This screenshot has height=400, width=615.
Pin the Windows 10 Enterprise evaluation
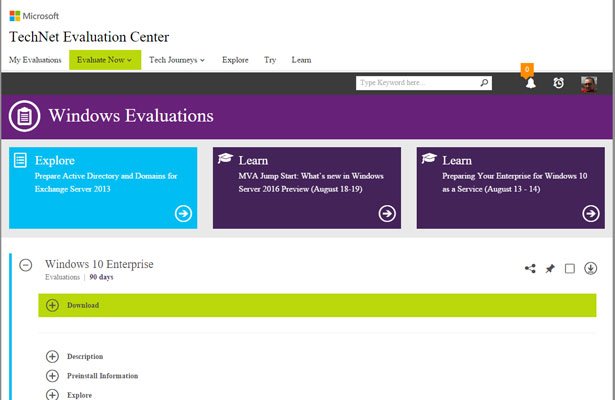tap(550, 268)
